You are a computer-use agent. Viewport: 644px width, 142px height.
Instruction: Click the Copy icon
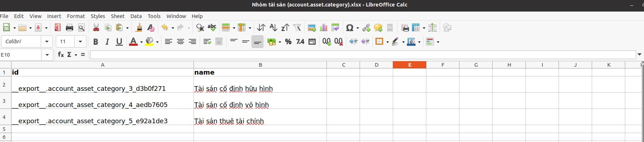[108, 28]
